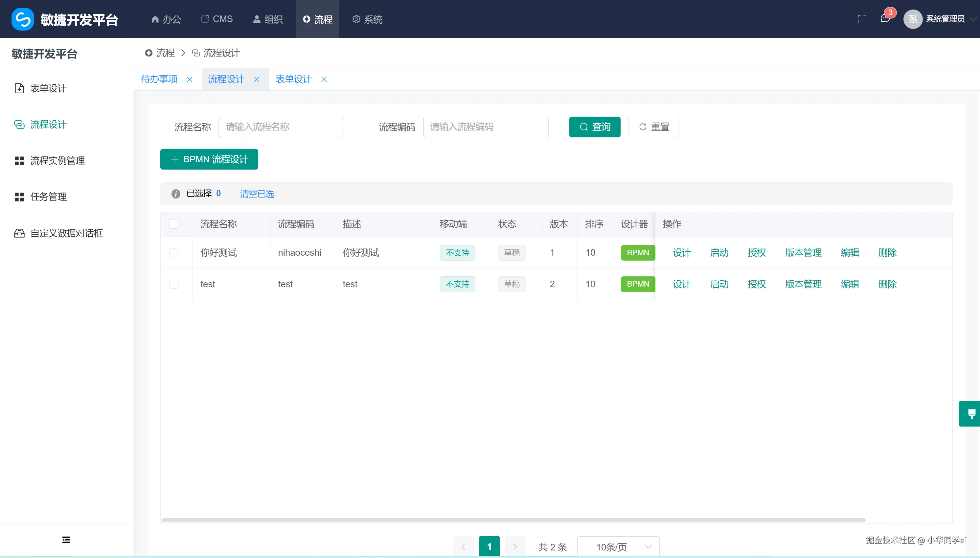Close the 待办事项 tab with its X
Image resolution: width=980 pixels, height=558 pixels.
click(189, 79)
